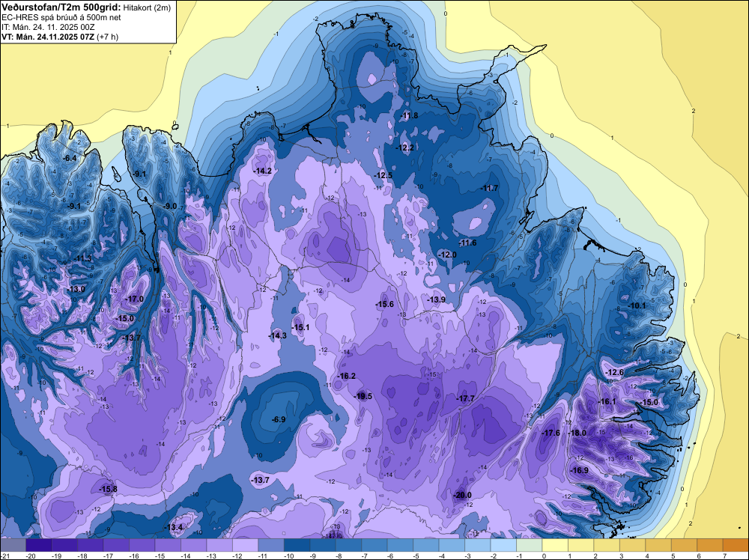Select the -11.7 temperature value
This screenshot has width=749, height=560.
tap(489, 188)
